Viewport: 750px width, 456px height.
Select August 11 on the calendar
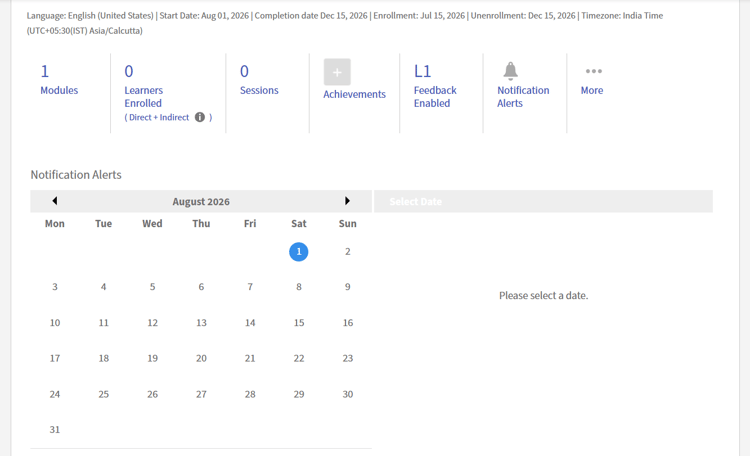103,323
